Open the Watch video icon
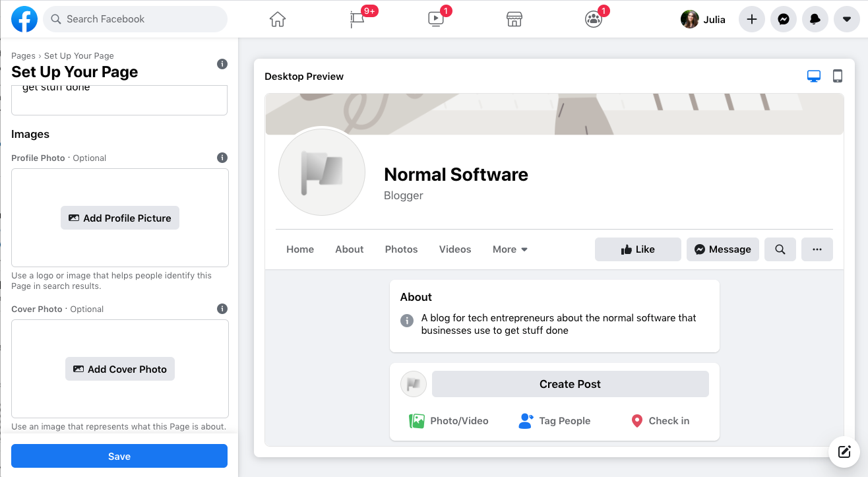The image size is (868, 477). tap(436, 20)
